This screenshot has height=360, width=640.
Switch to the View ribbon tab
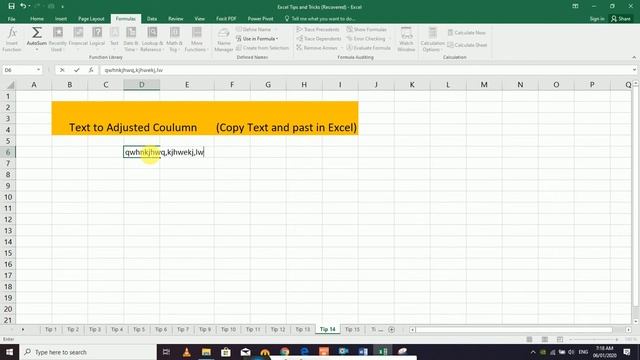pyautogui.click(x=200, y=19)
